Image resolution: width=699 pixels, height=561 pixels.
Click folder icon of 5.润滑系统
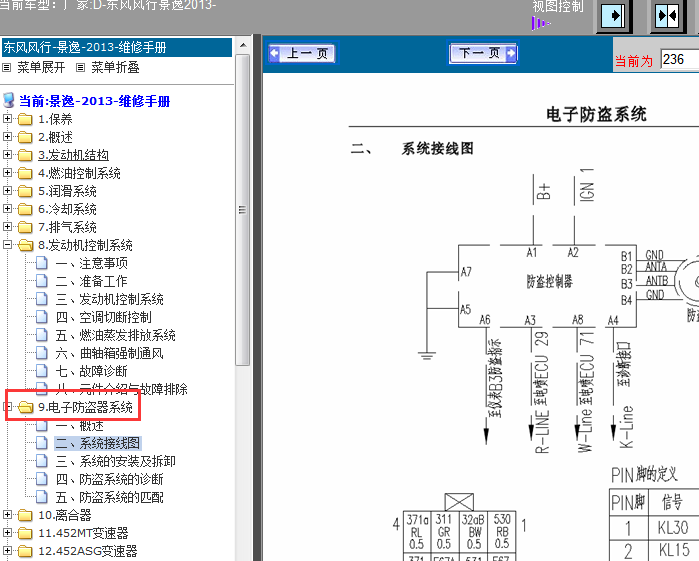(25, 191)
